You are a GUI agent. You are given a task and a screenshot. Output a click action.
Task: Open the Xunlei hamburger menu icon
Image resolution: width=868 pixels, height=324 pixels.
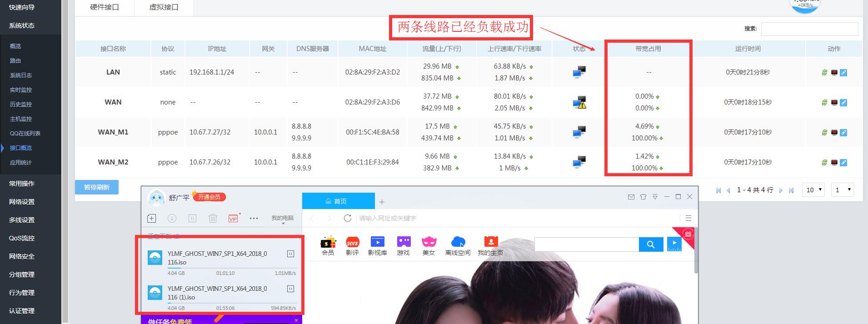(688, 218)
